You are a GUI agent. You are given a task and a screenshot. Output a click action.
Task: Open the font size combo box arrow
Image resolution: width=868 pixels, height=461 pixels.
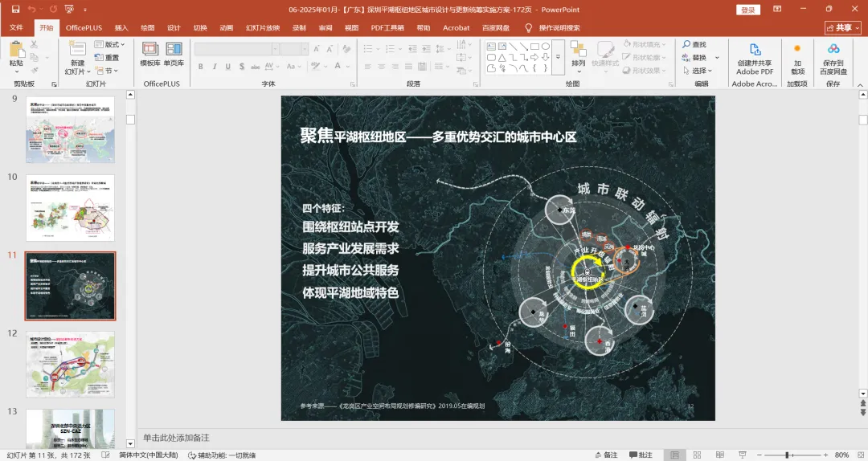point(305,49)
